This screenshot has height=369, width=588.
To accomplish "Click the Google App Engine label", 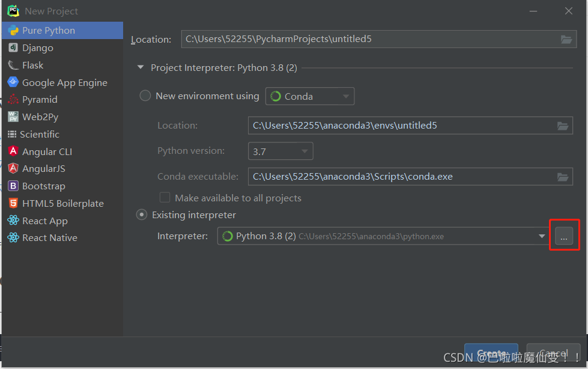I will [64, 82].
